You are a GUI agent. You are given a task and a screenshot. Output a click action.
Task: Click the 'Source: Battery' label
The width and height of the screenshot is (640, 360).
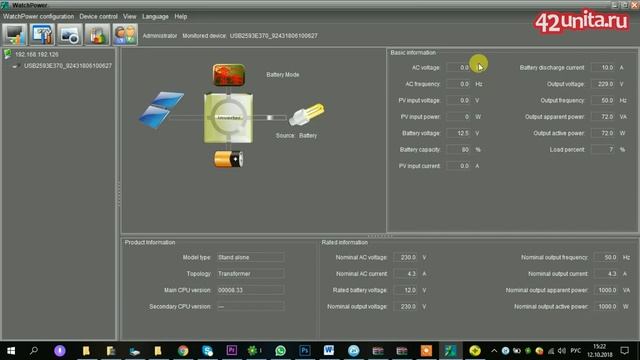(296, 136)
